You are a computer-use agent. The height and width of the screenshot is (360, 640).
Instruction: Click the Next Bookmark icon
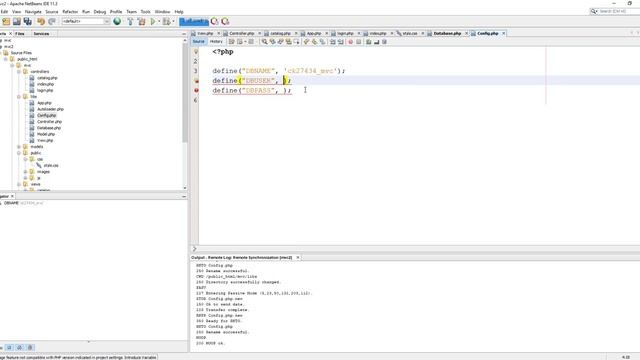click(x=314, y=42)
